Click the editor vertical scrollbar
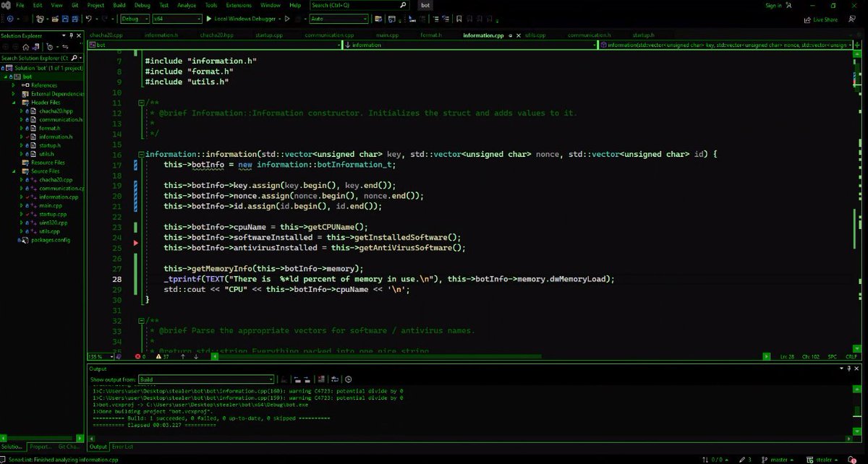Image resolution: width=868 pixels, height=464 pixels. tap(858, 202)
